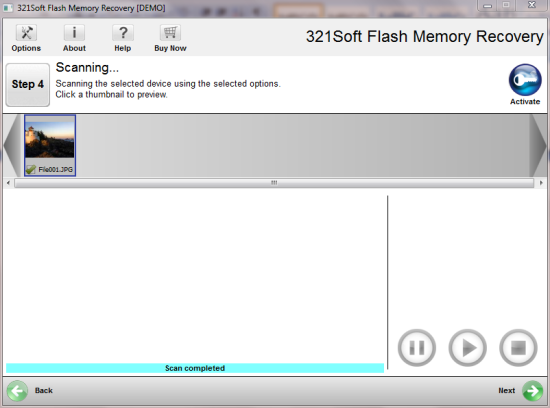
Task: Proceed with the green Next arrow
Action: [x=532, y=390]
